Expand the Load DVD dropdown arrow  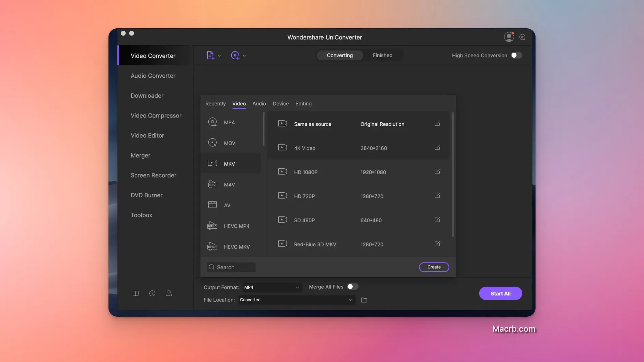click(x=244, y=56)
